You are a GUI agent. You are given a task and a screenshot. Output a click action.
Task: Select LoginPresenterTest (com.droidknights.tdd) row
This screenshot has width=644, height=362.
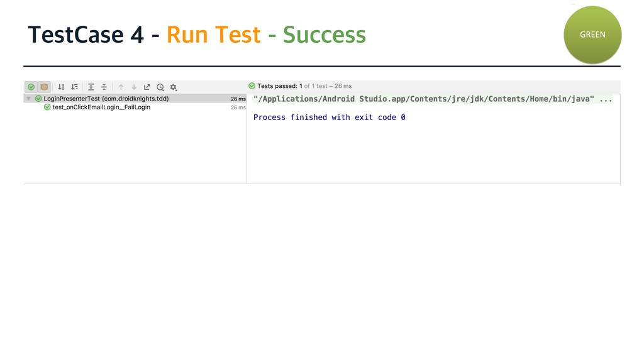coord(106,99)
